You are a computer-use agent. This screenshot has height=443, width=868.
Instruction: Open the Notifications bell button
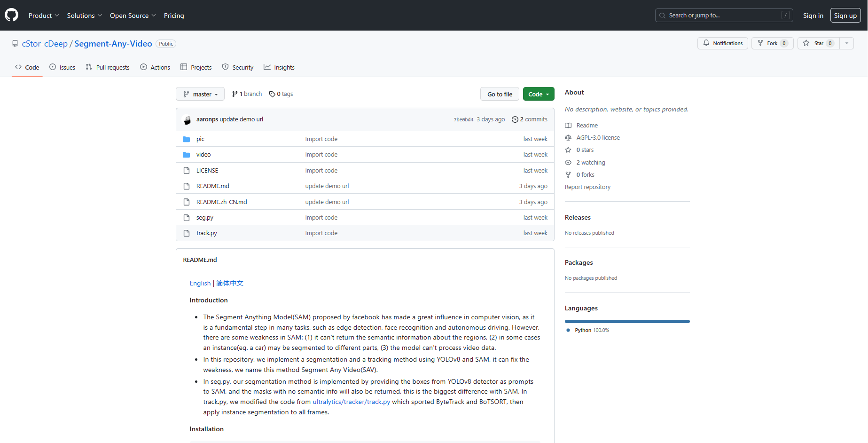pyautogui.click(x=723, y=43)
